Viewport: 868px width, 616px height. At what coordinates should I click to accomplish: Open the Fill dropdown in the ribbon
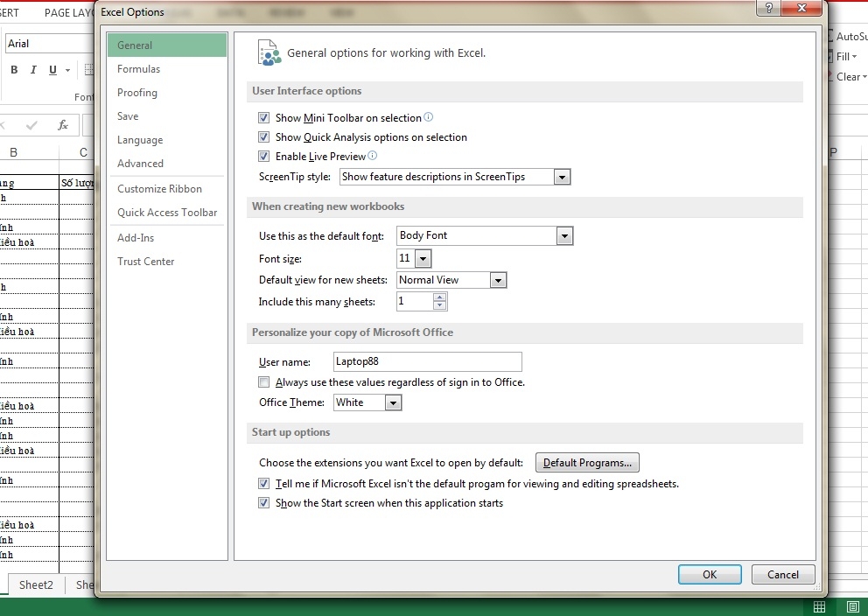pyautogui.click(x=846, y=57)
